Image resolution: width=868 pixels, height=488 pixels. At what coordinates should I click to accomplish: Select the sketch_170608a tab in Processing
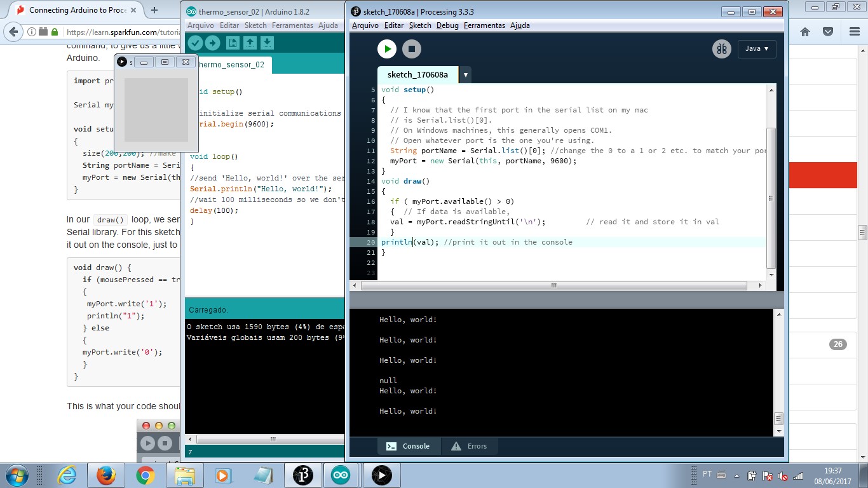(x=417, y=75)
